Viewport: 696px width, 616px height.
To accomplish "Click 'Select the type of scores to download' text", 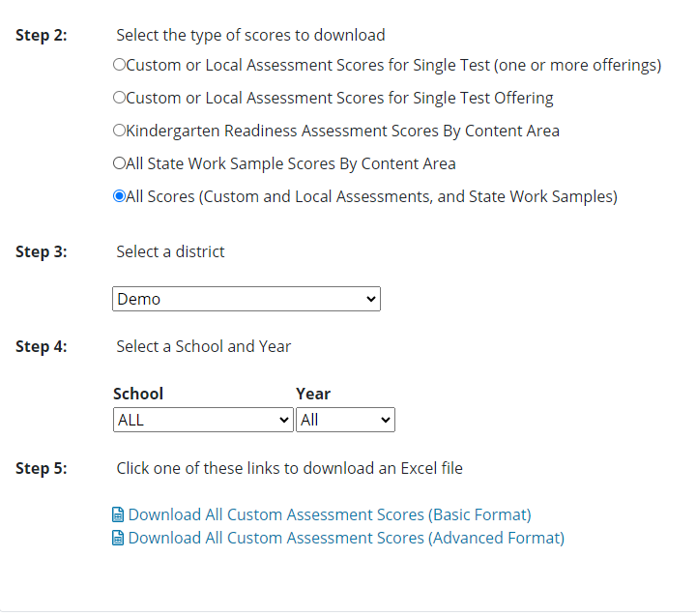I will pyautogui.click(x=250, y=36).
